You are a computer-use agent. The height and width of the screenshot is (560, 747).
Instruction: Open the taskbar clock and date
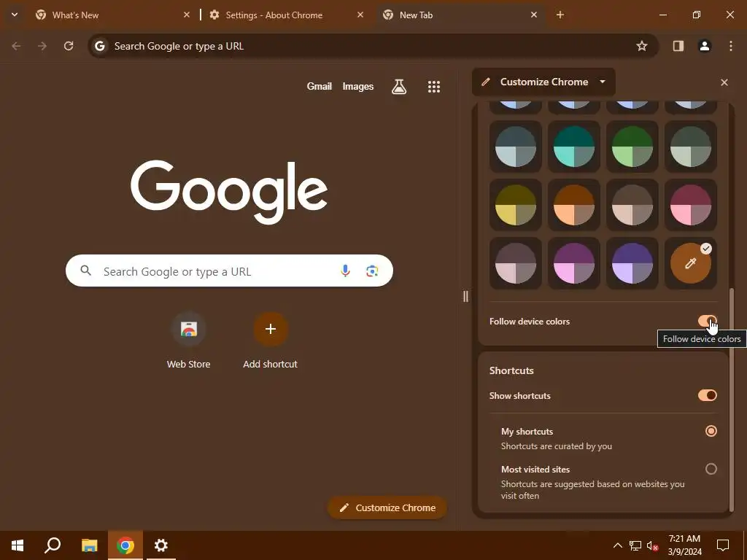(x=684, y=545)
